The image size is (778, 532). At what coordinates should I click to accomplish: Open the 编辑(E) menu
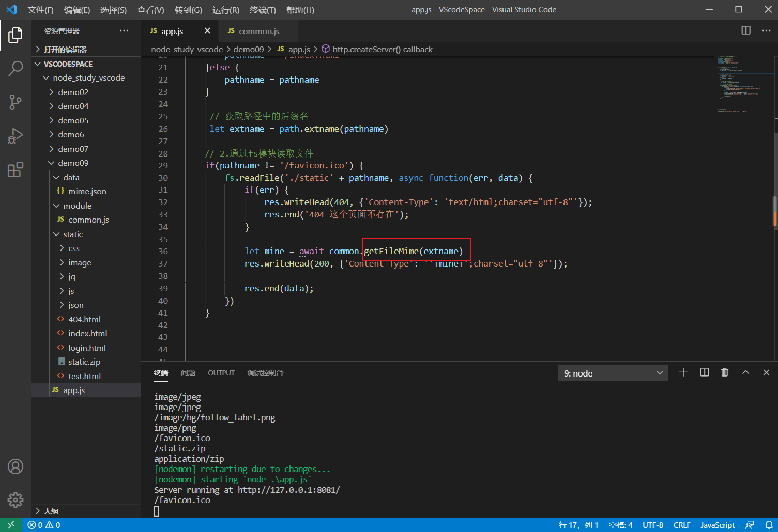[77, 10]
